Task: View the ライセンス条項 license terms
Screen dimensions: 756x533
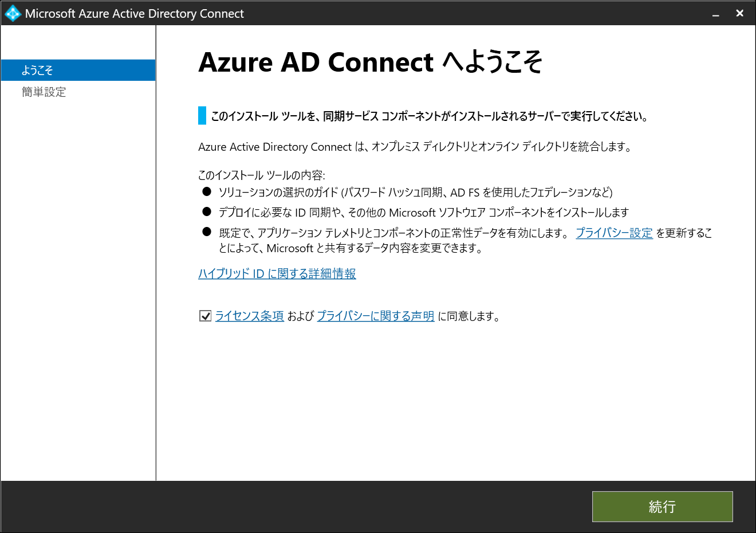Action: (x=249, y=316)
